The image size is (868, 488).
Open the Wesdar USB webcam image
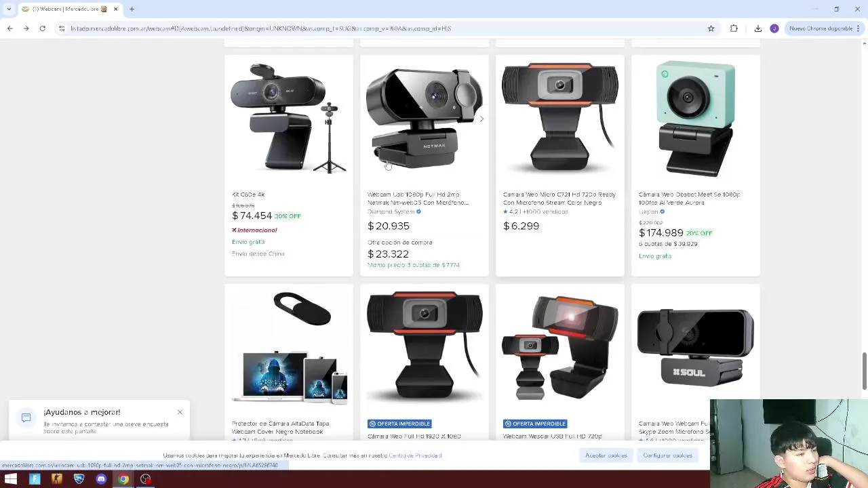(x=560, y=348)
